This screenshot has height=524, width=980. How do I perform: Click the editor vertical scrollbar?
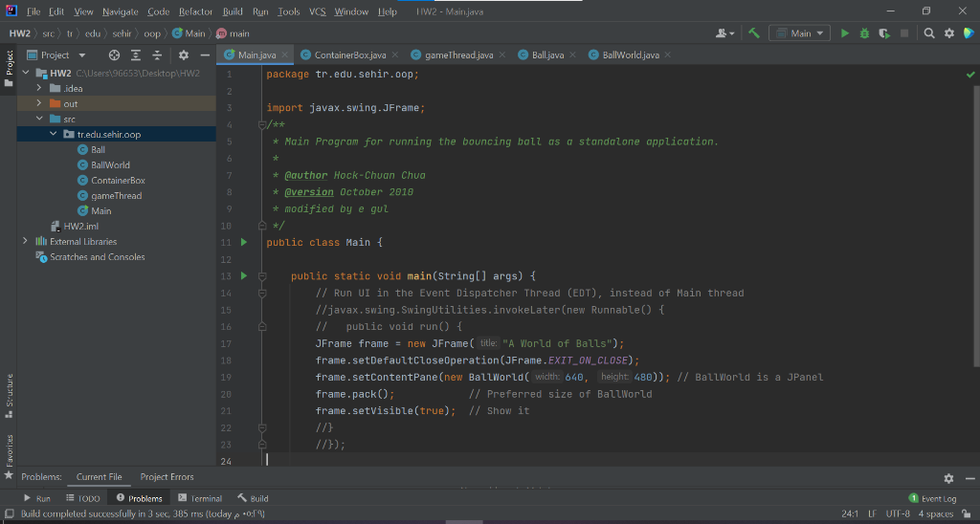[x=976, y=225]
